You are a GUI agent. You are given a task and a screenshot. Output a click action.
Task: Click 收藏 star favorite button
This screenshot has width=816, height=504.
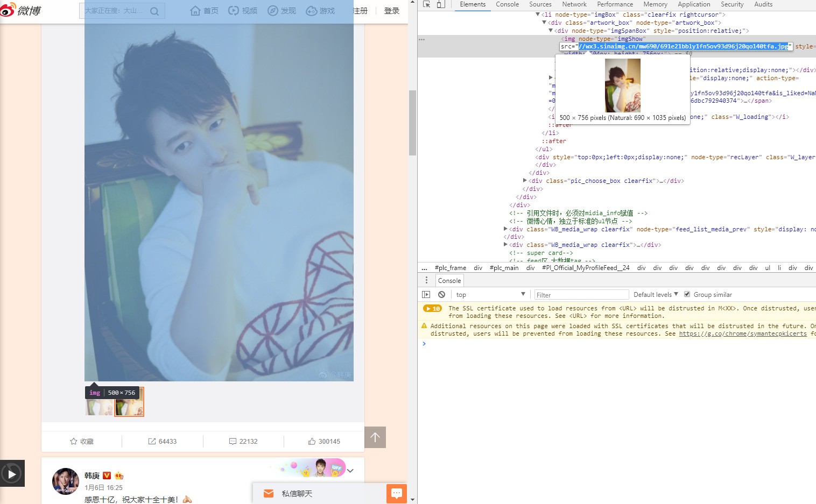tap(82, 441)
